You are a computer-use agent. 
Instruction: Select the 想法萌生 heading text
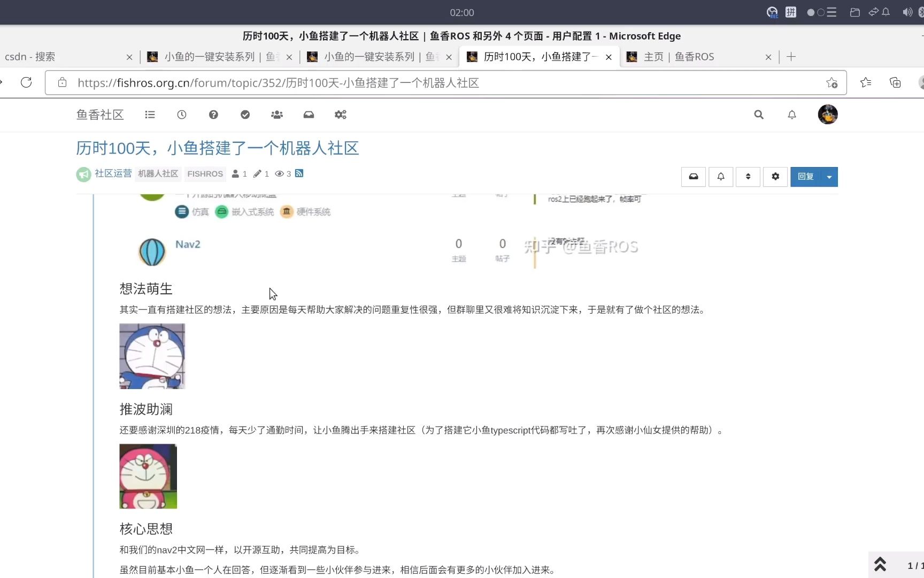coord(146,289)
